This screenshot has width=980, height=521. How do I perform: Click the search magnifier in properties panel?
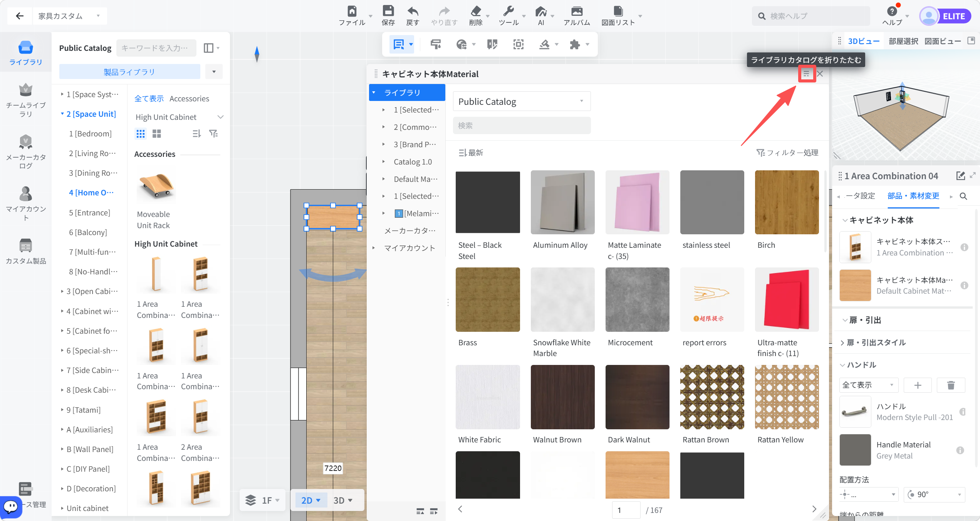tap(963, 196)
